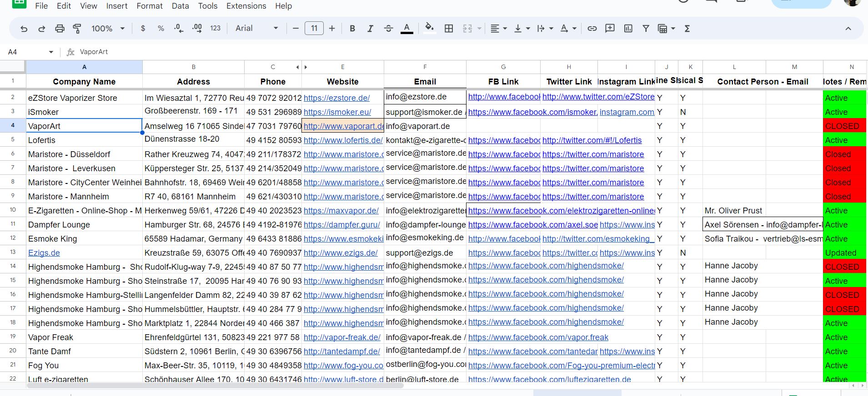Open the Edit menu
This screenshot has height=396, width=868.
pyautogui.click(x=64, y=6)
